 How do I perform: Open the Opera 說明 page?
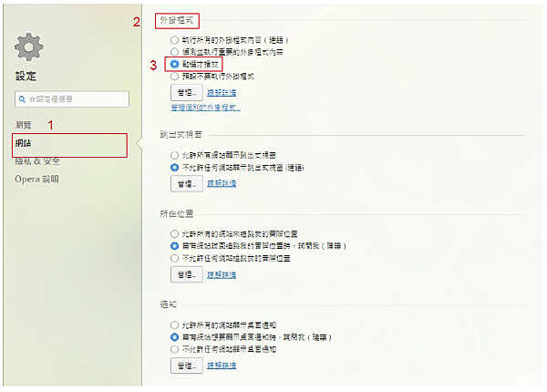point(36,180)
